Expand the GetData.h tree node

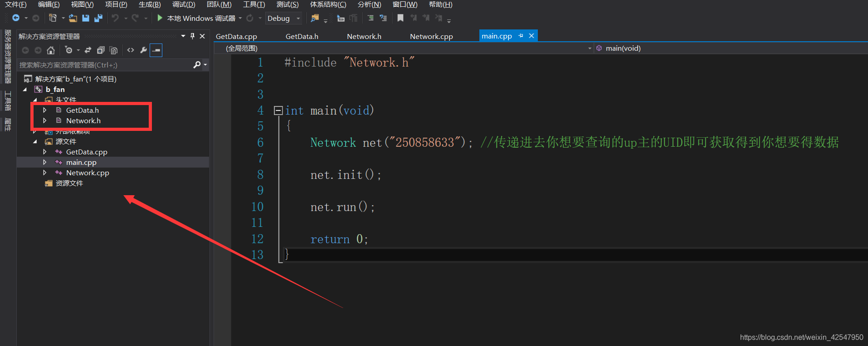tap(44, 110)
